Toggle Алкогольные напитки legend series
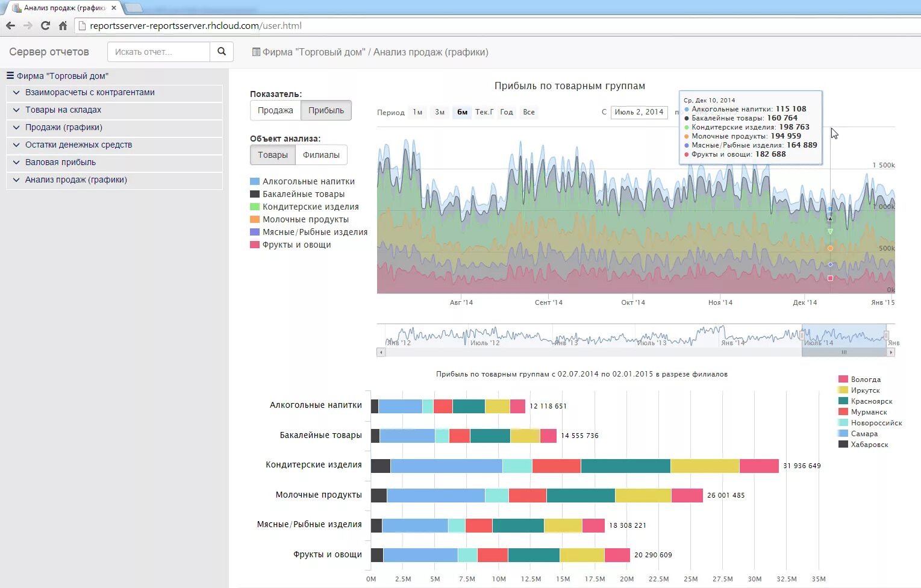The image size is (921, 588). tap(302, 181)
